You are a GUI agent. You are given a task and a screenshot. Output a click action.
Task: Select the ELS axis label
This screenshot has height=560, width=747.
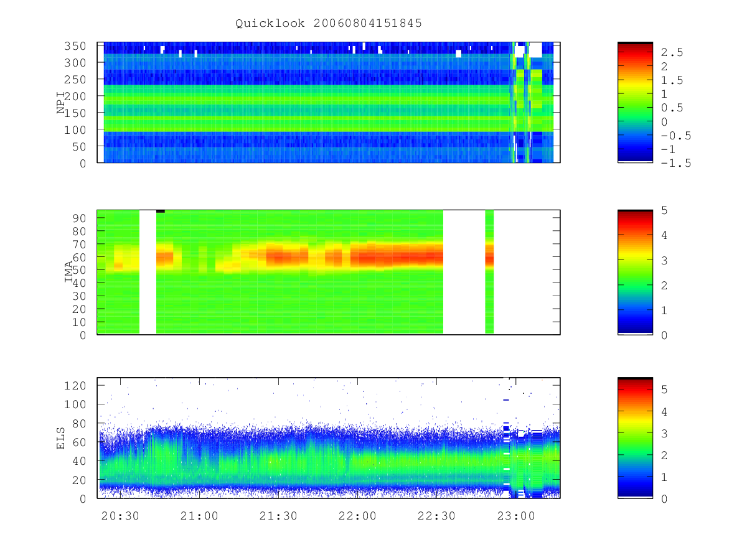pos(61,438)
